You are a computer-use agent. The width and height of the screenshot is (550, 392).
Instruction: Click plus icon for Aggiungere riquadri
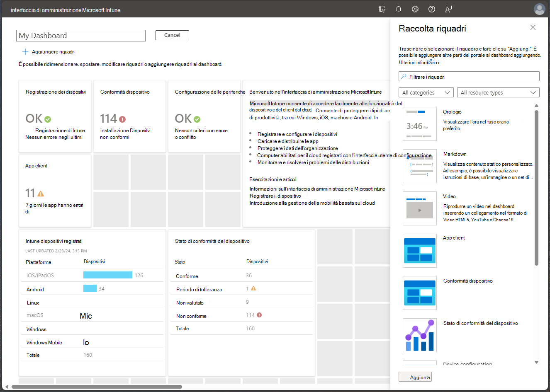(25, 52)
